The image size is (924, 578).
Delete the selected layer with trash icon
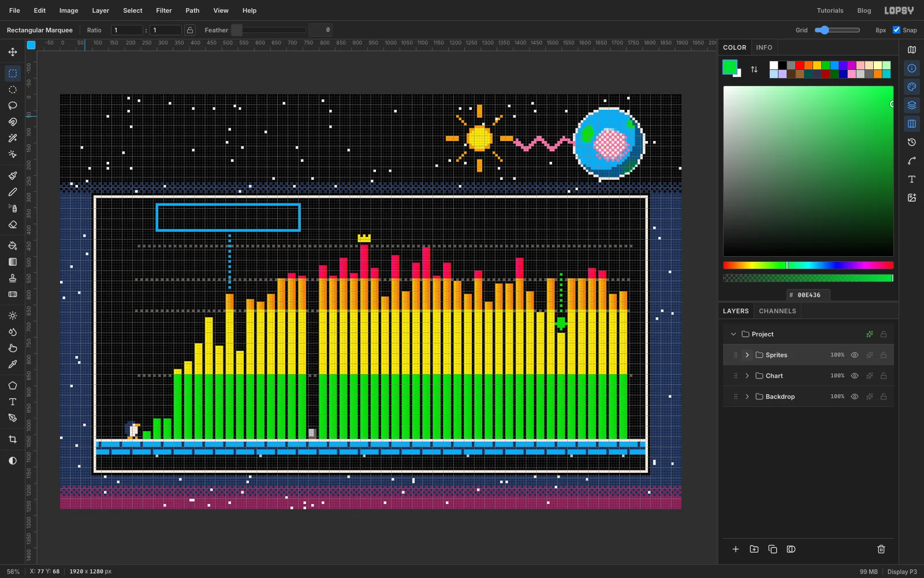(x=881, y=549)
